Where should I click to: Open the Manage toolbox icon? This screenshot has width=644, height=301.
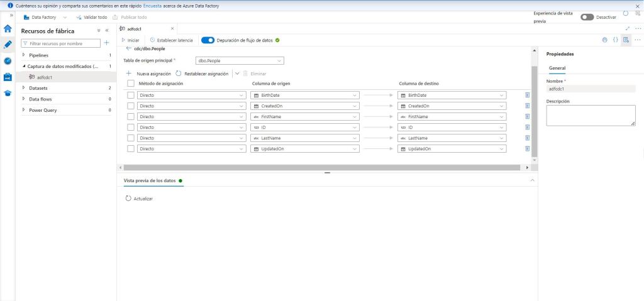pyautogui.click(x=8, y=77)
